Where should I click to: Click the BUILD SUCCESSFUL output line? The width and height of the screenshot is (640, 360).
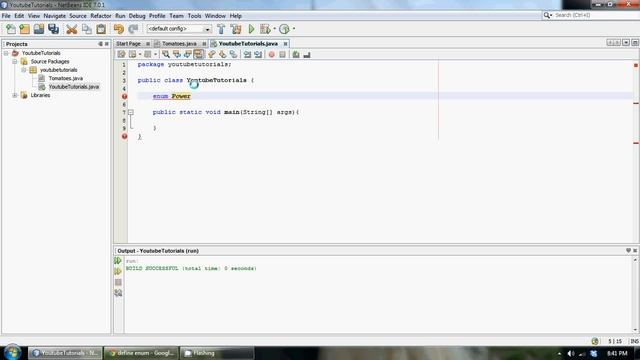(x=191, y=269)
